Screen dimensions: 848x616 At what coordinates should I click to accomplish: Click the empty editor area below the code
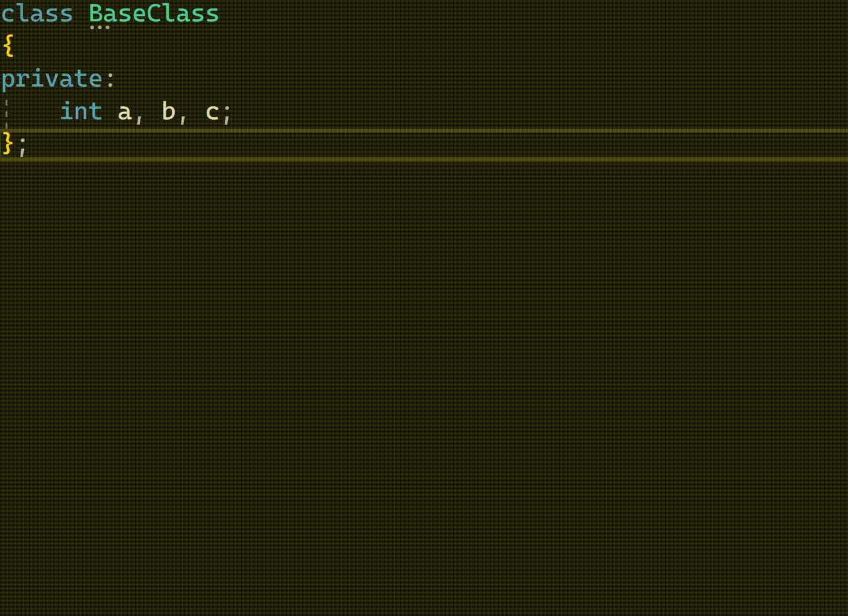pos(424,384)
